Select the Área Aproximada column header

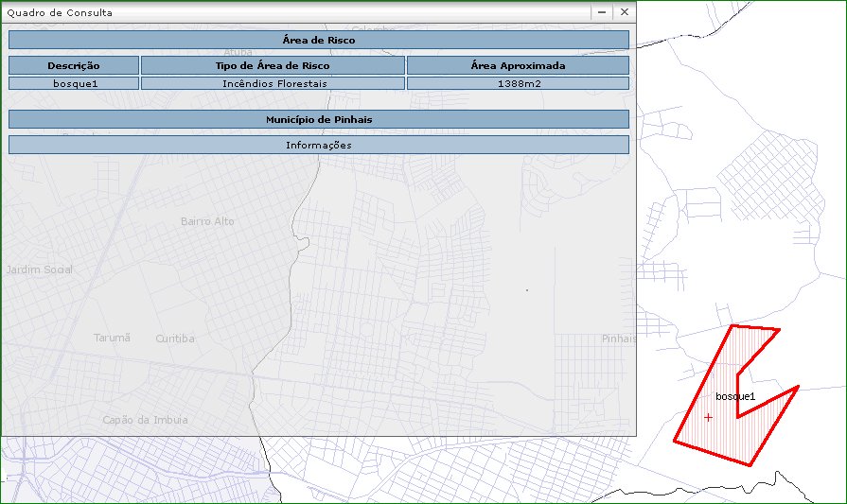pos(518,65)
